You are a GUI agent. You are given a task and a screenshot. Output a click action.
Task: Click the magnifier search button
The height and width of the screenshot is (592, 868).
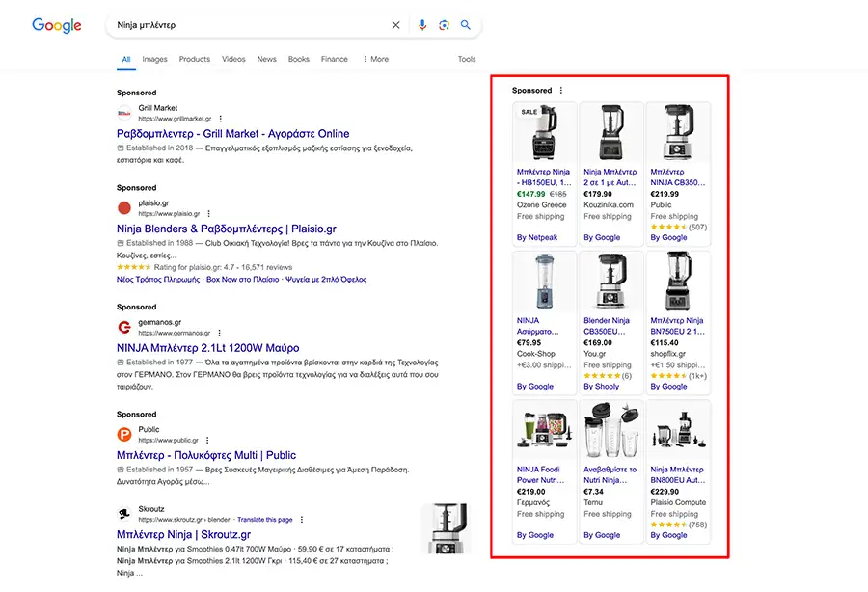click(466, 25)
